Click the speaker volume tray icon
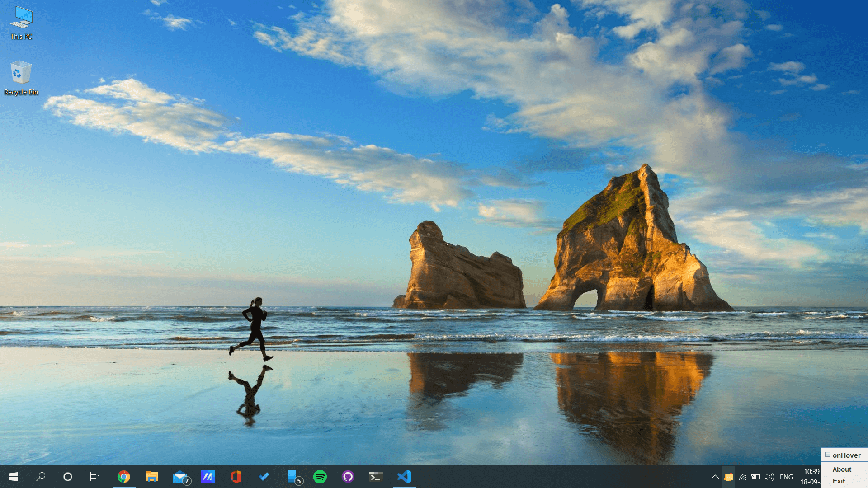 pyautogui.click(x=769, y=477)
